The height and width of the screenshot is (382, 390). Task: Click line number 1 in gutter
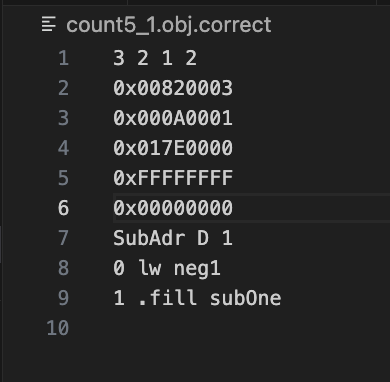(64, 58)
